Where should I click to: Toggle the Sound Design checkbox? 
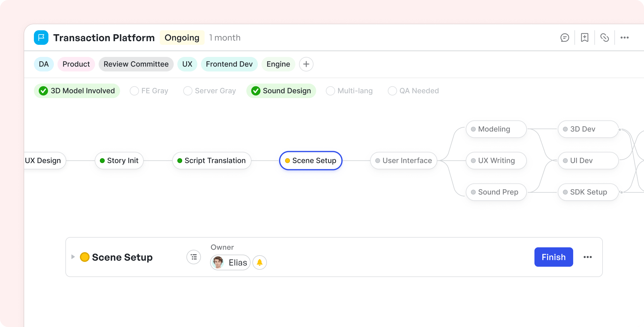click(x=281, y=91)
